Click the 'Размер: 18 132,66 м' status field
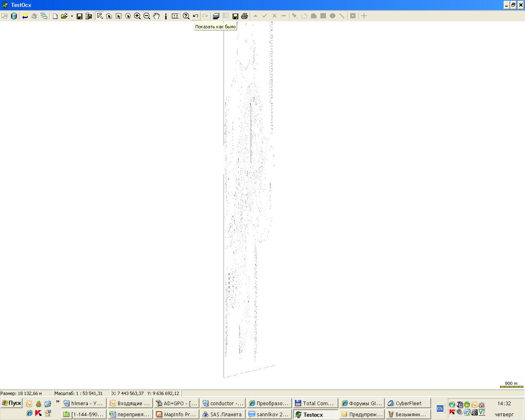 [27, 393]
